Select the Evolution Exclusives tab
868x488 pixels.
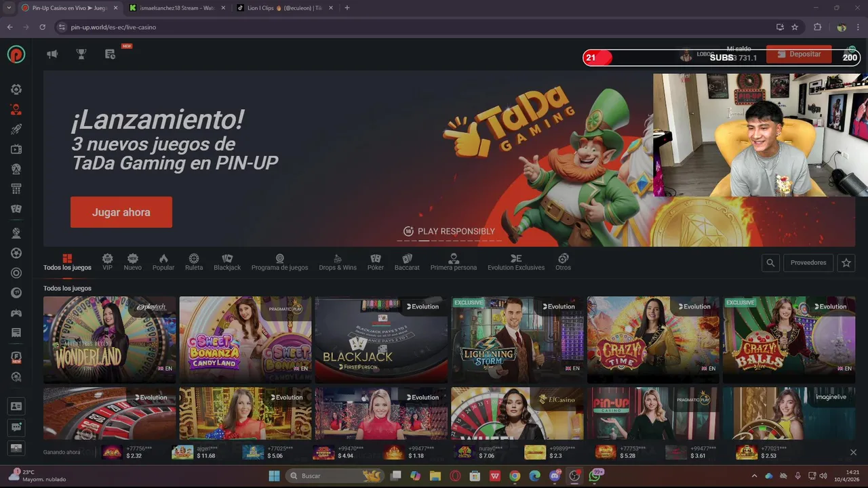click(x=516, y=262)
